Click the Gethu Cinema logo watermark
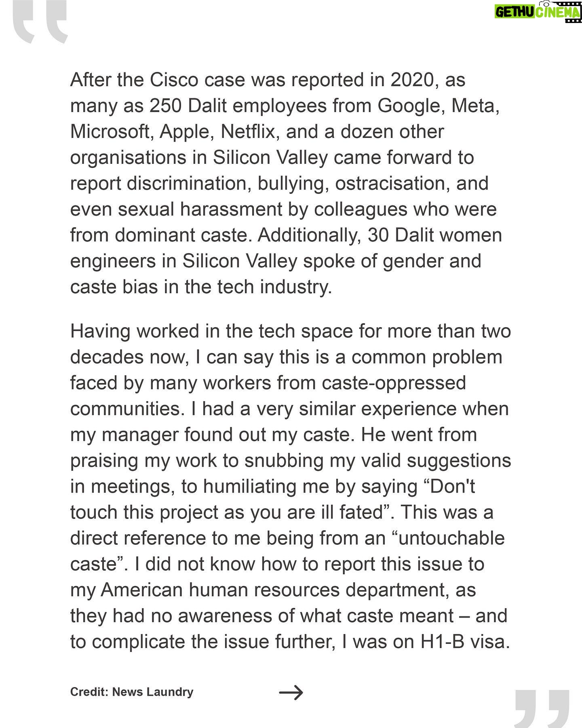This screenshot has width=582, height=728. [x=538, y=11]
